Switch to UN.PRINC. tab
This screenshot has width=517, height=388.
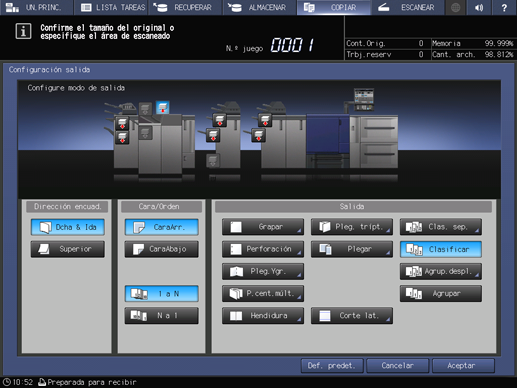click(36, 7)
